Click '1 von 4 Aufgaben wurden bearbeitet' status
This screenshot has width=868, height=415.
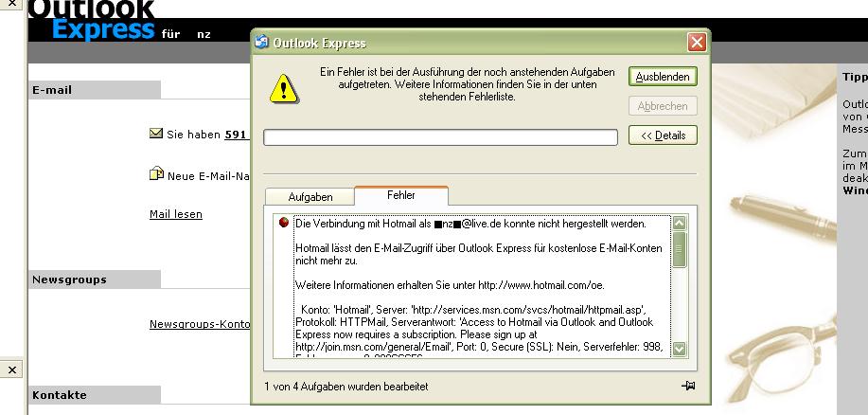[x=346, y=387]
